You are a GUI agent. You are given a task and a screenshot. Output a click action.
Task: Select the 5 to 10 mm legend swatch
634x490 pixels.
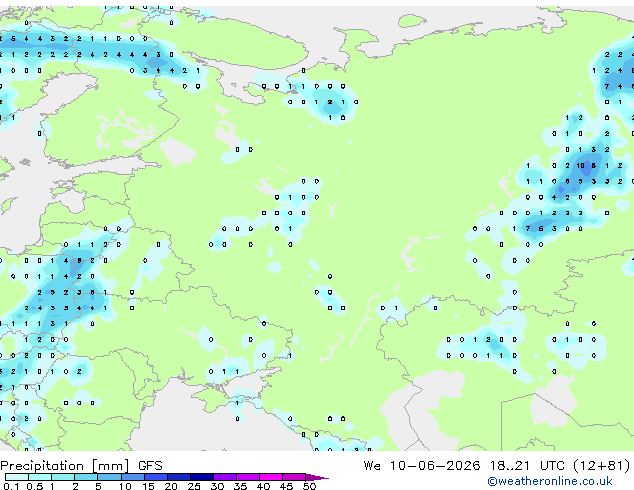pyautogui.click(x=109, y=477)
